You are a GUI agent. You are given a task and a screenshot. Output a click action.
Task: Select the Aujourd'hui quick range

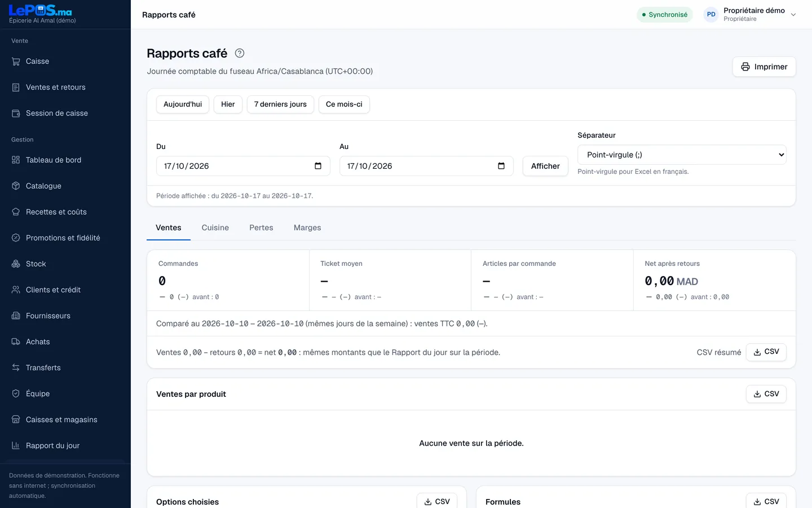click(183, 104)
